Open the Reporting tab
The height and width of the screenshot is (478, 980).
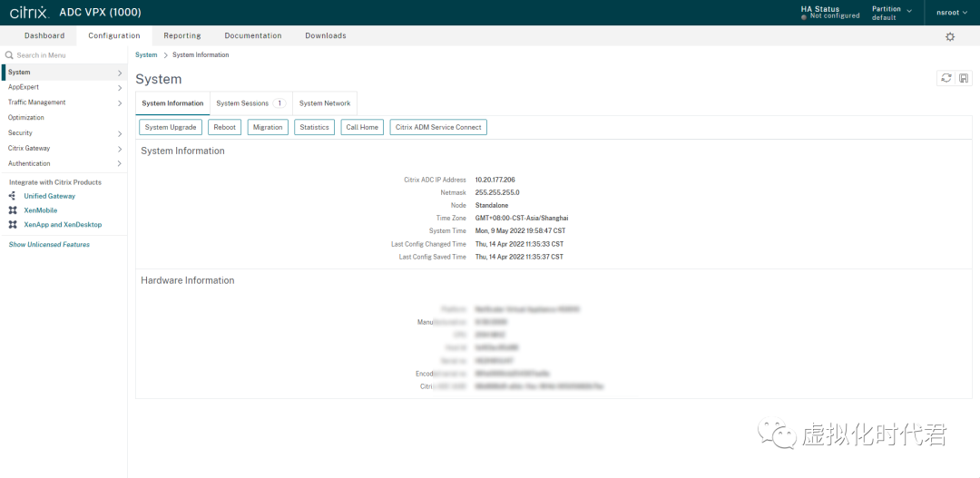point(181,35)
